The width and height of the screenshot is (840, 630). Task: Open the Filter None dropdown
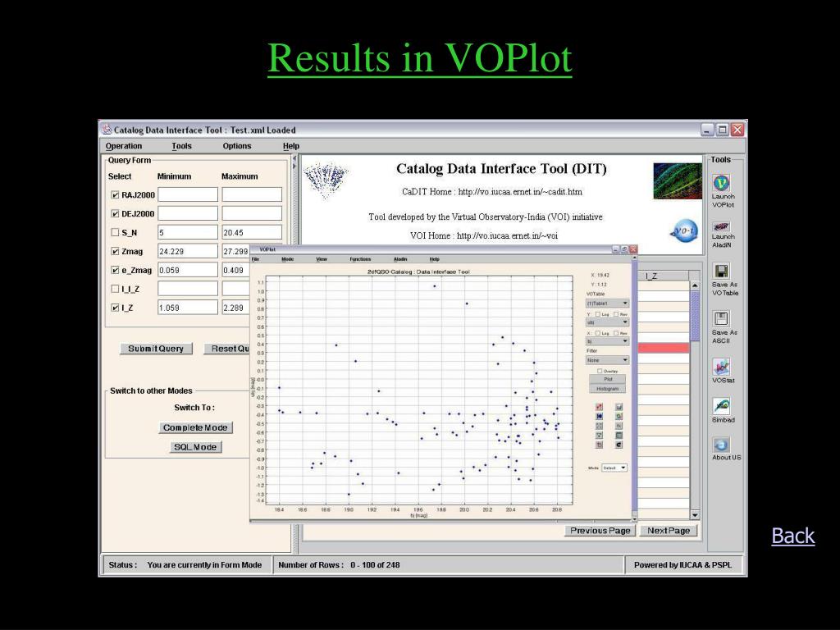click(x=607, y=360)
